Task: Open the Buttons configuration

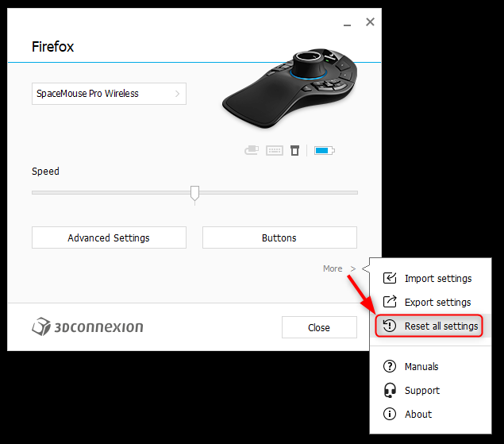Action: click(x=279, y=237)
